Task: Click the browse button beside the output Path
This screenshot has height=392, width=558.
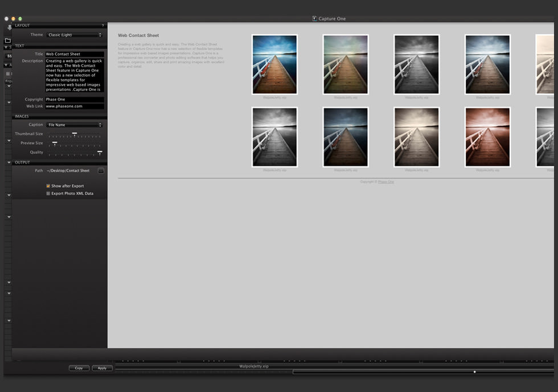Action: pyautogui.click(x=101, y=171)
